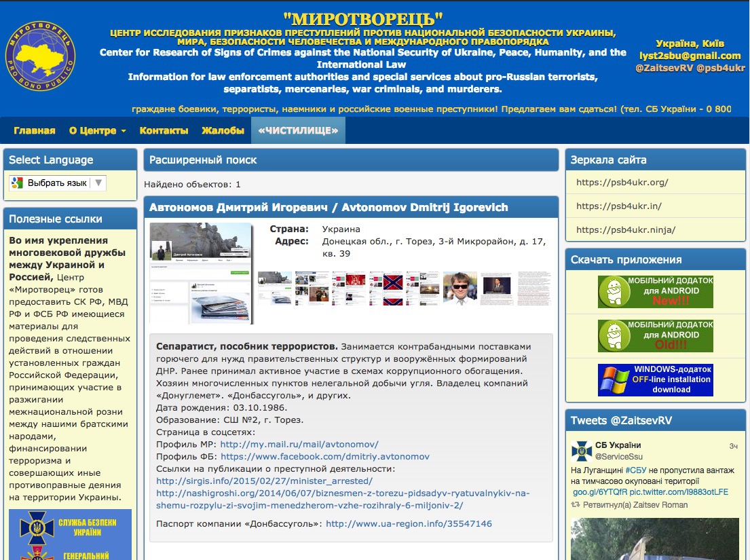This screenshot has height=560, width=750.
Task: Expand the О Центре dropdown menu
Action: pos(97,130)
